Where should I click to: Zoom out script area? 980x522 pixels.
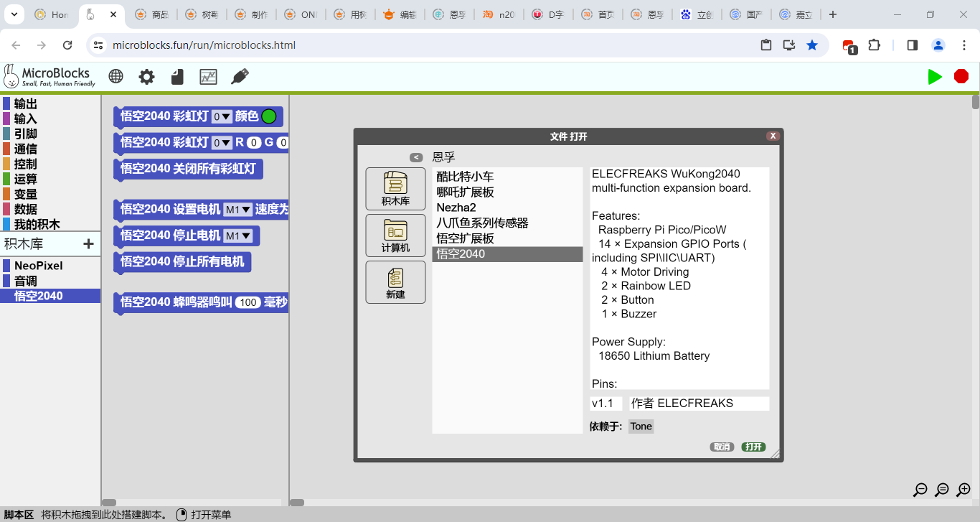point(920,490)
